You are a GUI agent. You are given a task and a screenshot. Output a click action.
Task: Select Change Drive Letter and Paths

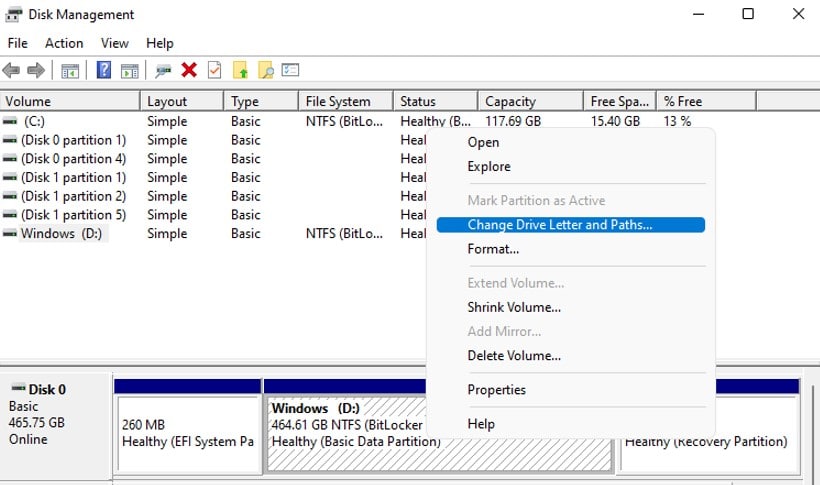click(x=571, y=225)
